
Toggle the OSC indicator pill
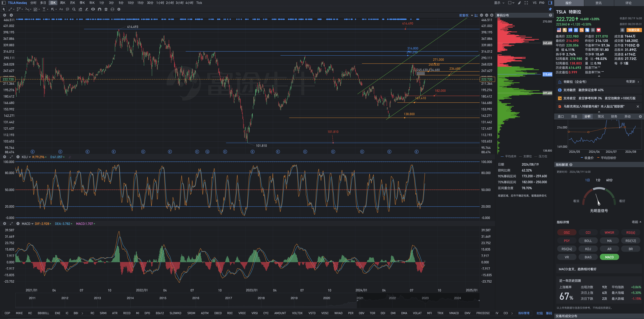point(567,233)
